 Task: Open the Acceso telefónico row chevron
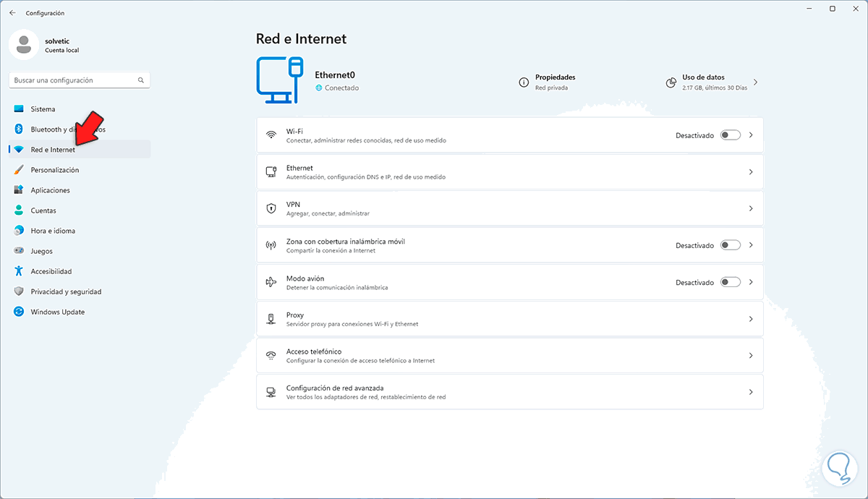coord(751,355)
